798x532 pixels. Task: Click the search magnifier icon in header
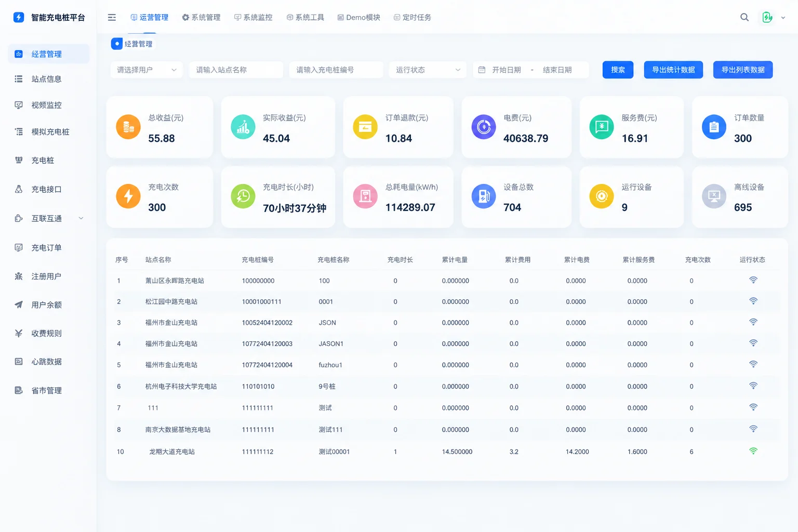pyautogui.click(x=744, y=17)
